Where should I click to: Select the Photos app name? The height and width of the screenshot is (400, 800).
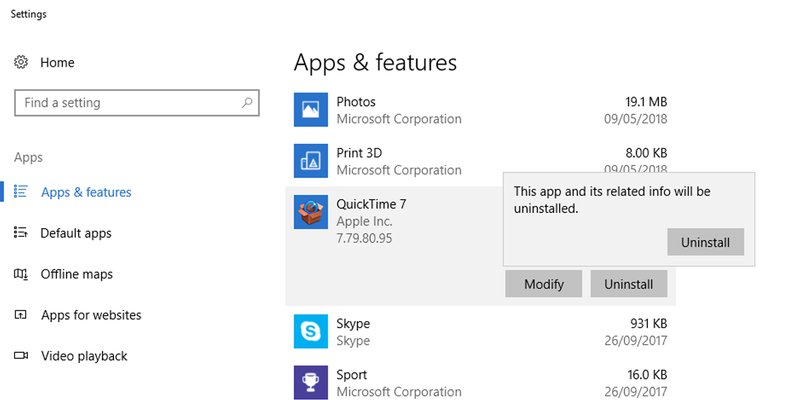(356, 102)
